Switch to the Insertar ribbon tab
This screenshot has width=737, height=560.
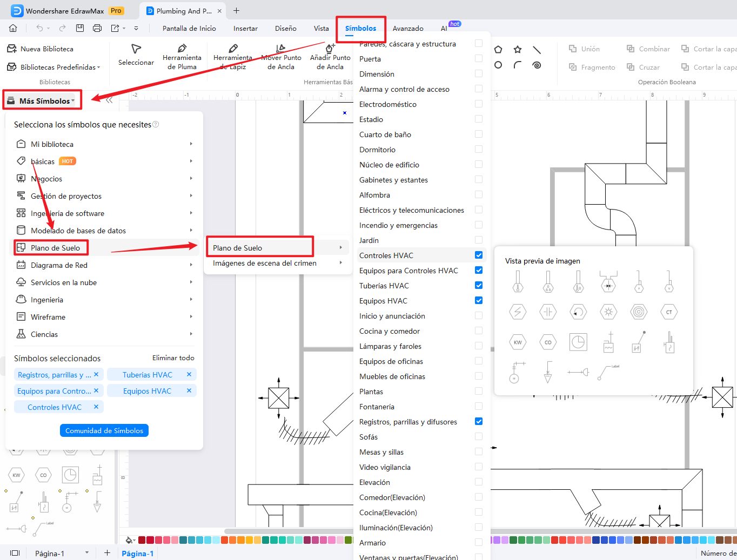point(245,28)
